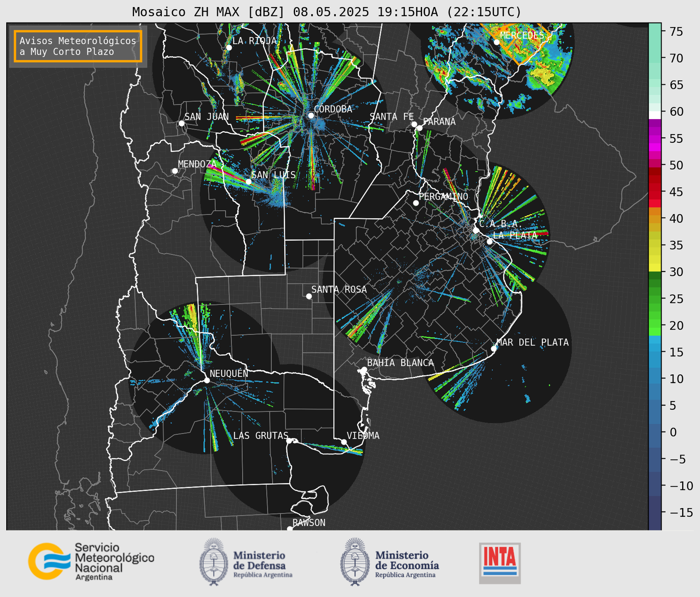Select the Mendoza city marker
The image size is (700, 597).
click(175, 171)
